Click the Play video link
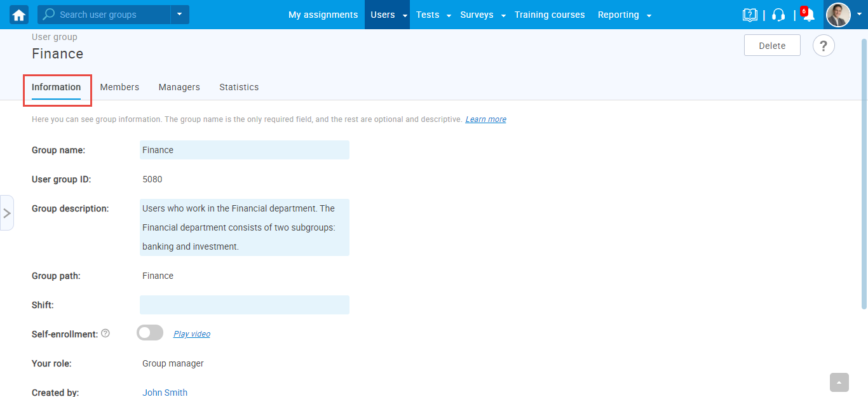Screen dimensions: 868x397 [x=192, y=334]
